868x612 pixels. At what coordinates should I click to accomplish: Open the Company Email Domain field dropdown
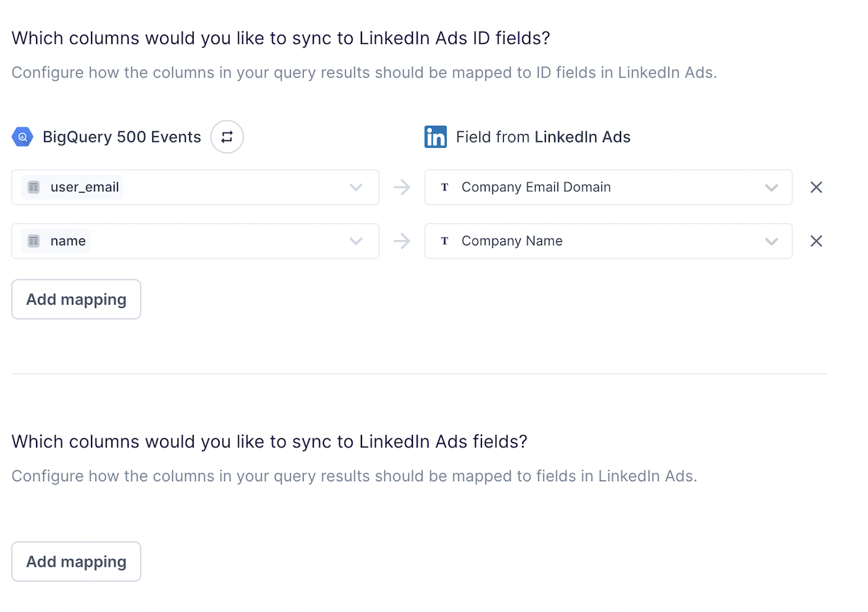click(608, 187)
